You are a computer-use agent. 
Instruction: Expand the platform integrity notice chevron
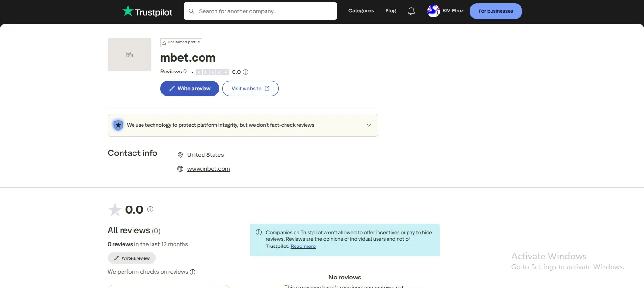pos(368,125)
